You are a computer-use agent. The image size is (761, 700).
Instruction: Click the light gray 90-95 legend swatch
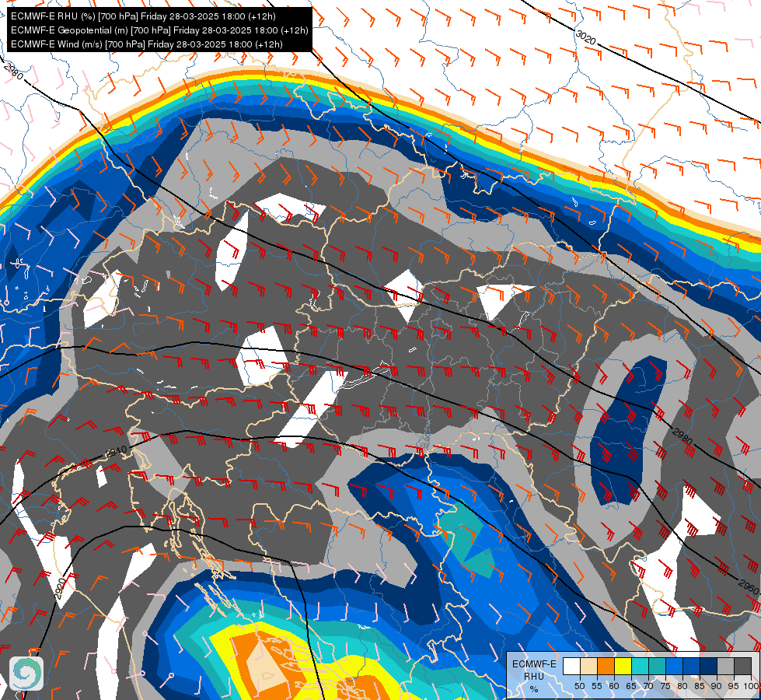pos(725,666)
